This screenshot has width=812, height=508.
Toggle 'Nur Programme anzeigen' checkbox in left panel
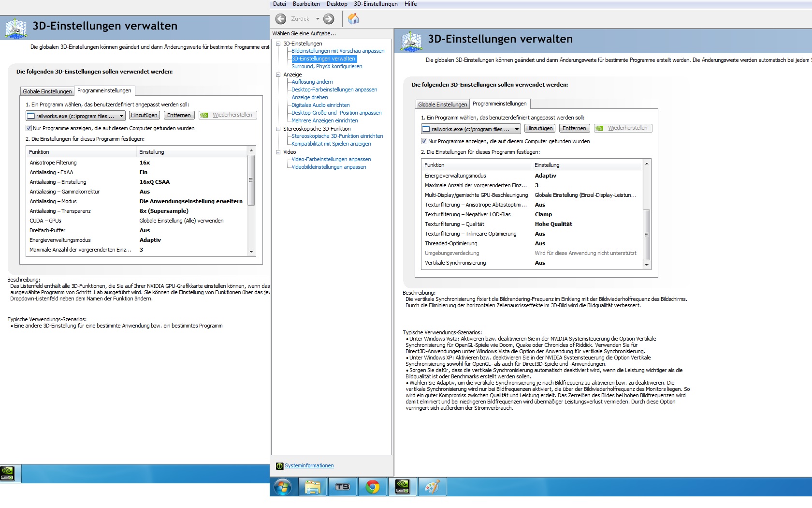pyautogui.click(x=29, y=128)
